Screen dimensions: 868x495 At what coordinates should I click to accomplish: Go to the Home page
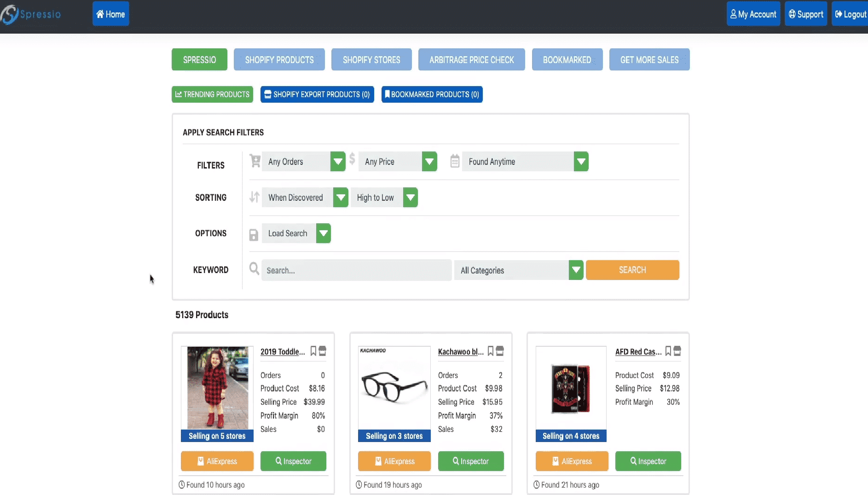(110, 14)
